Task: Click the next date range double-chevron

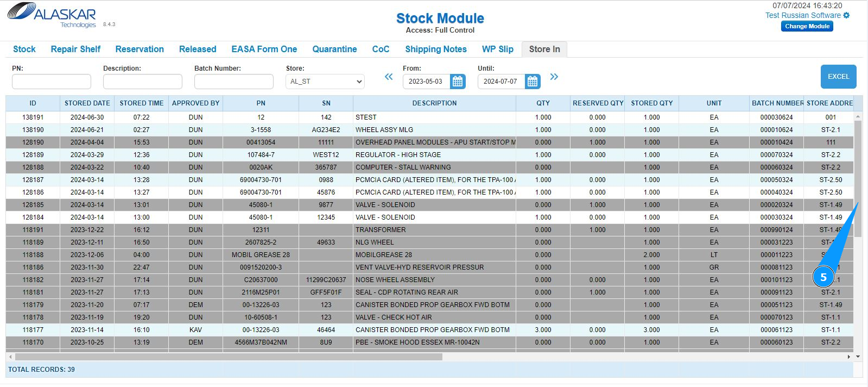Action: (x=554, y=77)
